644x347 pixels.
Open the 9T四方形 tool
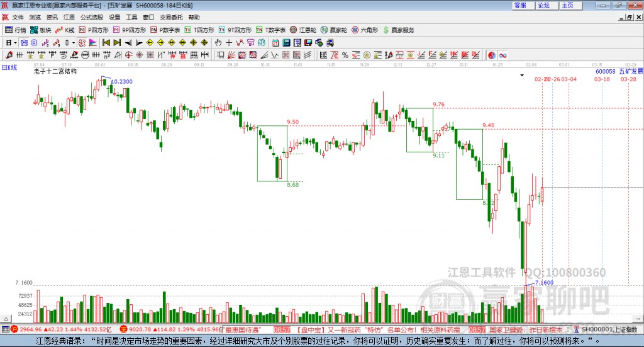(x=235, y=30)
